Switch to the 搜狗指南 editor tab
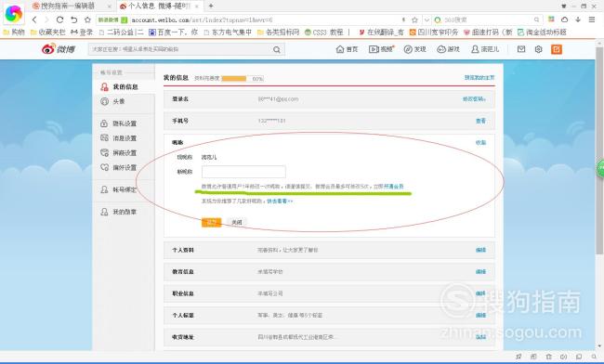The image size is (604, 364). (68, 6)
